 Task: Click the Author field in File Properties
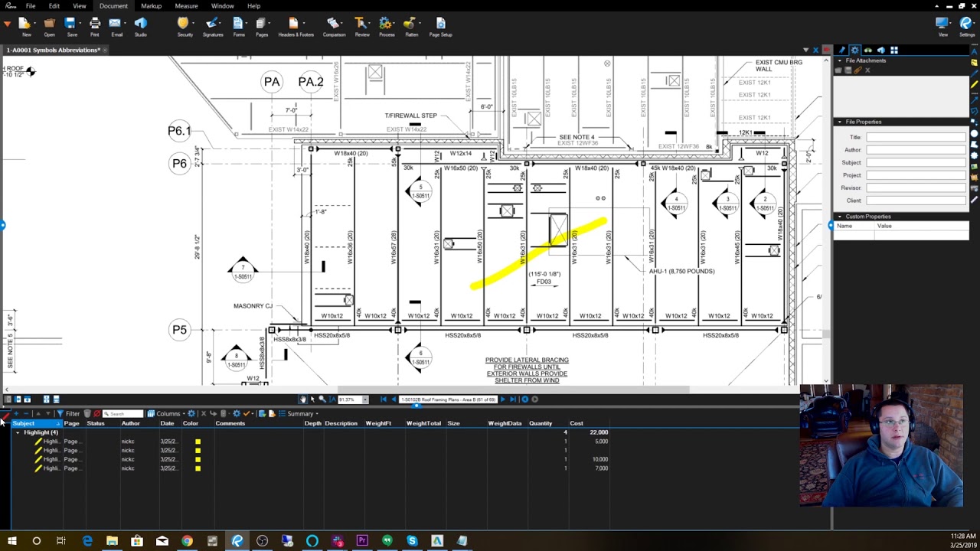click(x=916, y=150)
